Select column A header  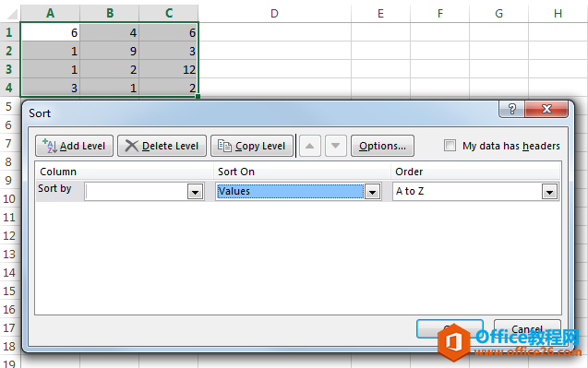click(50, 14)
